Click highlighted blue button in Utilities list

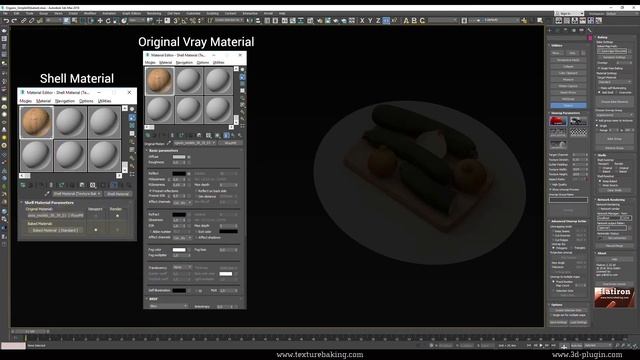pos(568,106)
